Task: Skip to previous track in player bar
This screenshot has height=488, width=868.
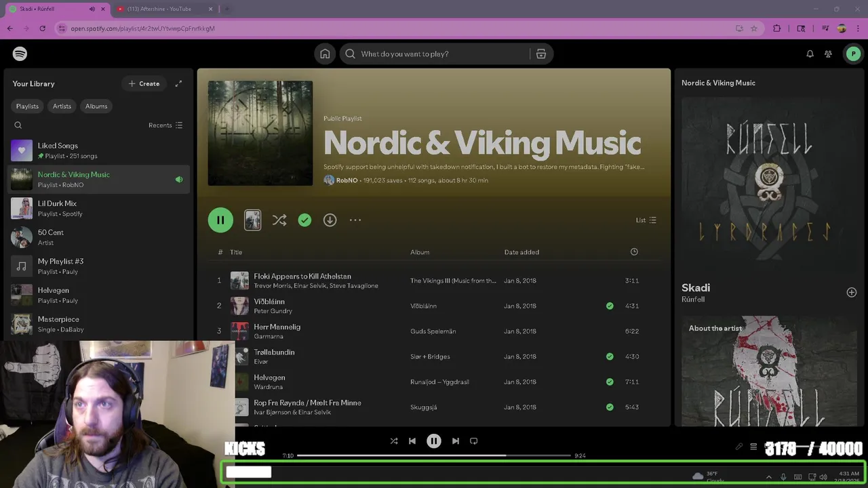Action: coord(412,441)
